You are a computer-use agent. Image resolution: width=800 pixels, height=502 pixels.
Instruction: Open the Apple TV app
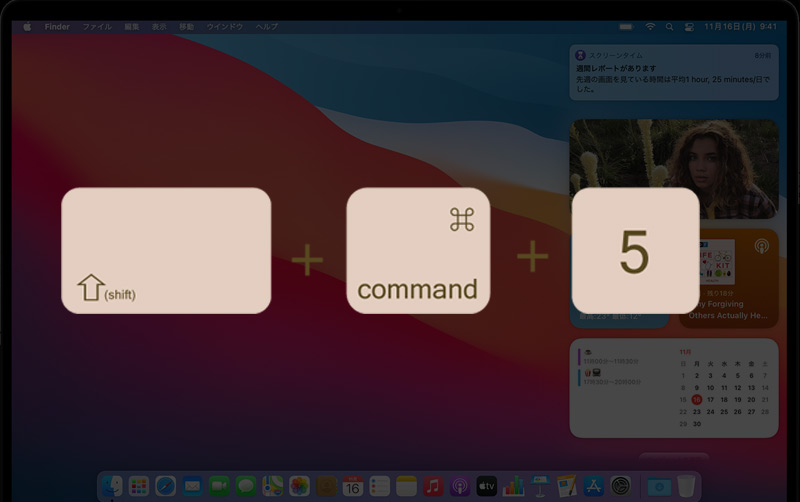(487, 486)
